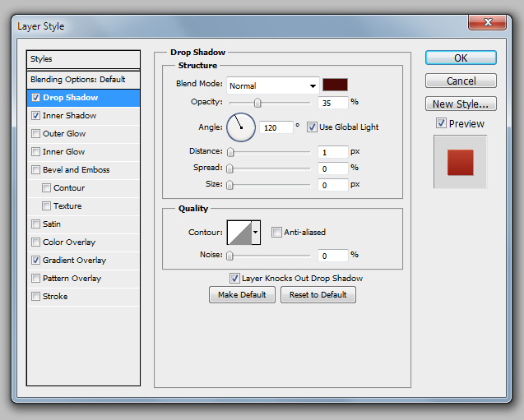Open the Satin settings panel

(x=52, y=224)
